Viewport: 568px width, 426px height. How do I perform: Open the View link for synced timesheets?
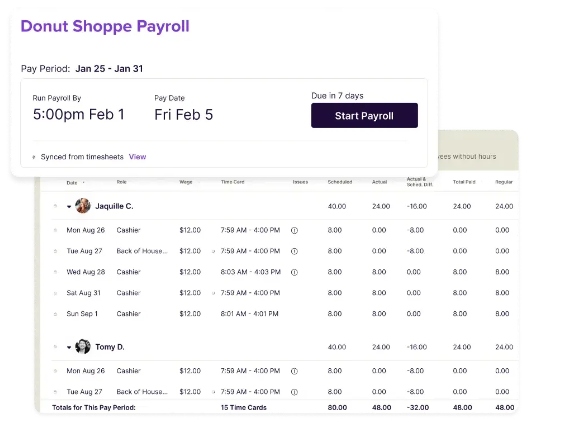(x=138, y=157)
